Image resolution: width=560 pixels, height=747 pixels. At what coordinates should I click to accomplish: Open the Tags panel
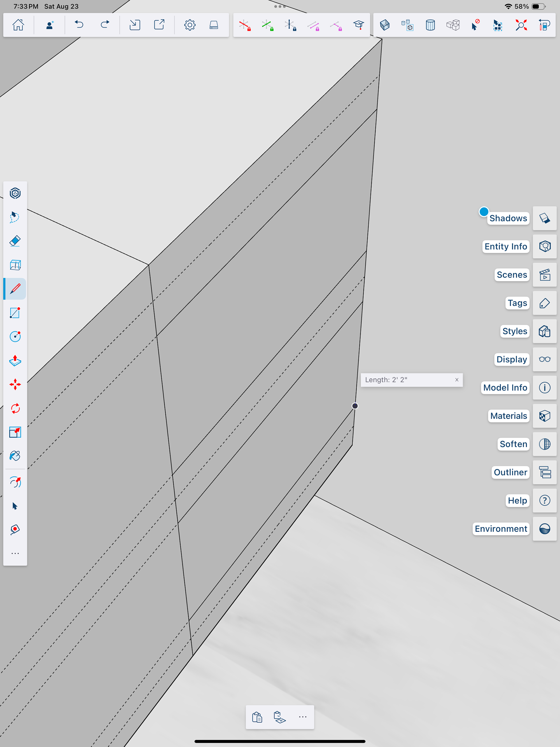(545, 303)
